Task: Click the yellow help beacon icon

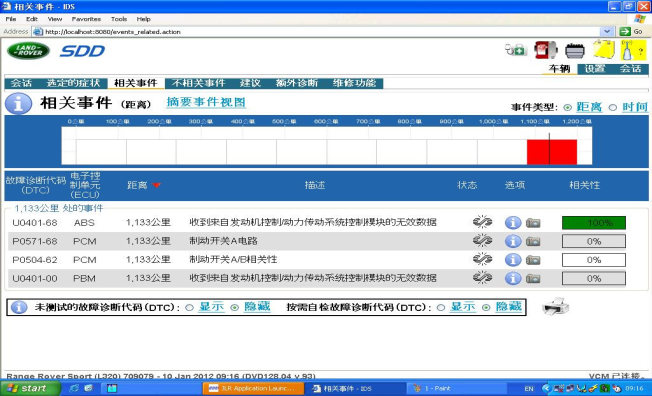Action: click(x=633, y=50)
